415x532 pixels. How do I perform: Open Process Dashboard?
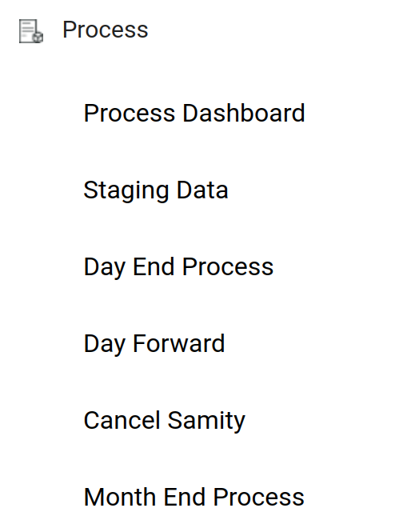pyautogui.click(x=194, y=113)
